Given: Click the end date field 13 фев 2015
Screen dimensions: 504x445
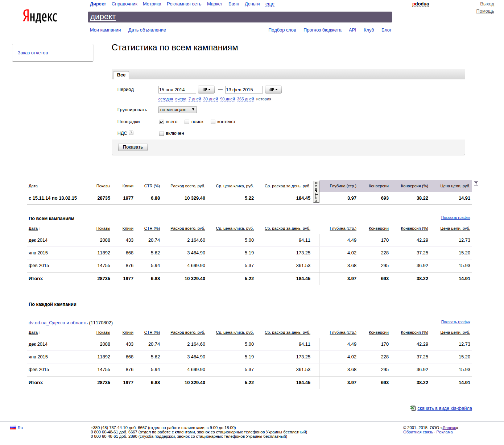Looking at the screenshot, I should [x=244, y=90].
